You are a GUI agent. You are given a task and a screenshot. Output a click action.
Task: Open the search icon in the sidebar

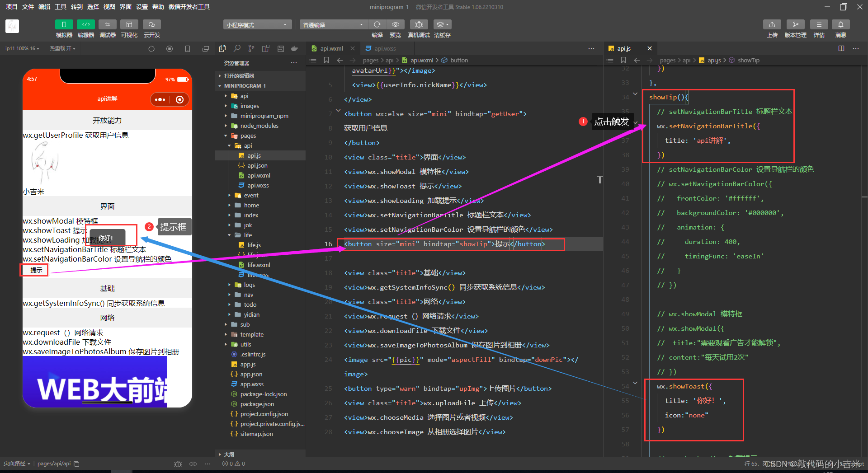(237, 48)
